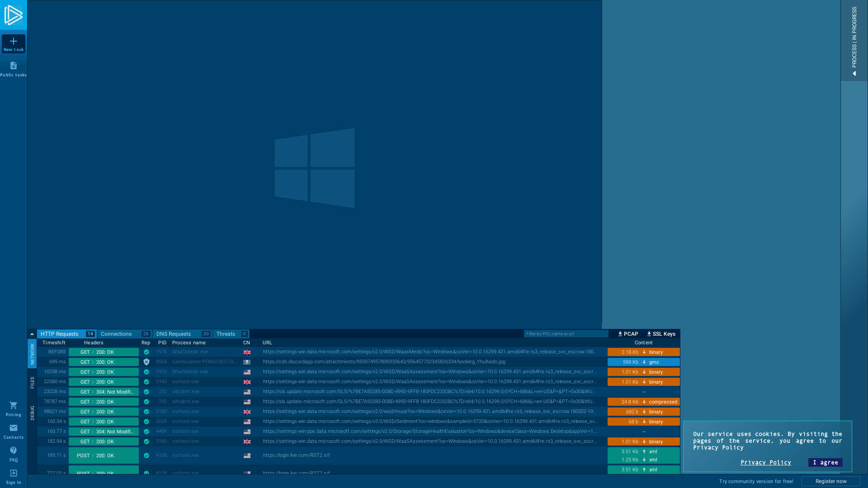Viewport: 868px width, 488px height.
Task: Click the sls.update.microsoft.com URL at 23228 ms
Action: [x=429, y=392]
